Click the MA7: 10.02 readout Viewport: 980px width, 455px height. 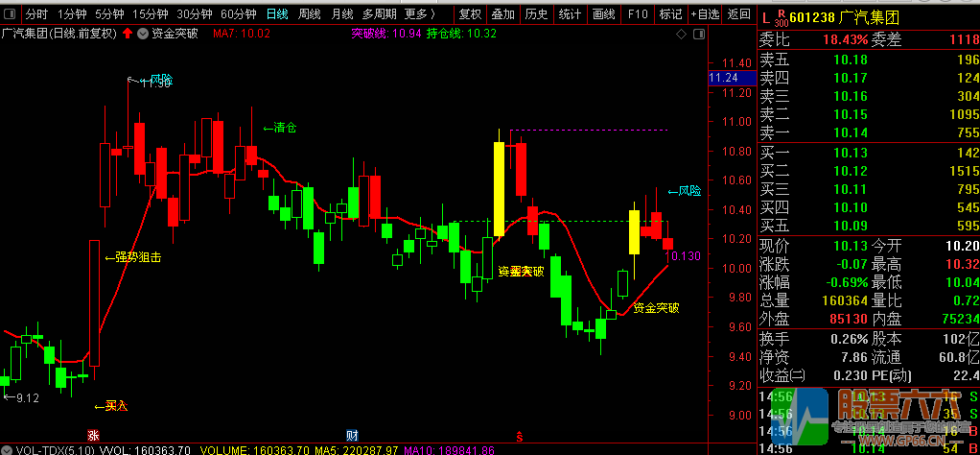(x=242, y=34)
